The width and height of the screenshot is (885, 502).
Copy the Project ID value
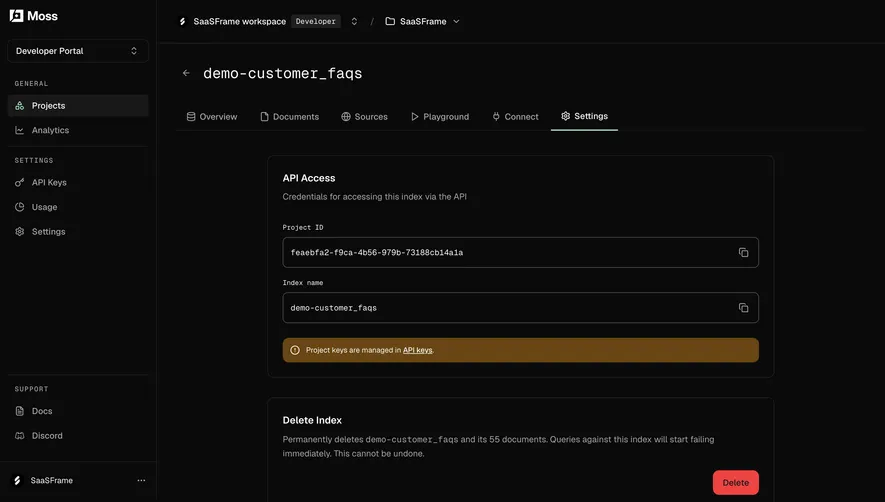[743, 252]
